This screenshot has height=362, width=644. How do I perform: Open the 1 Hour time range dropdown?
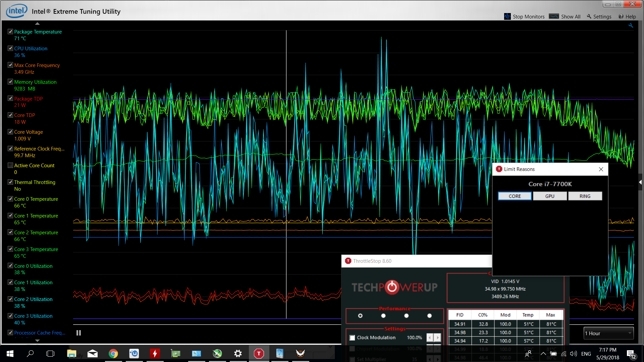(608, 333)
